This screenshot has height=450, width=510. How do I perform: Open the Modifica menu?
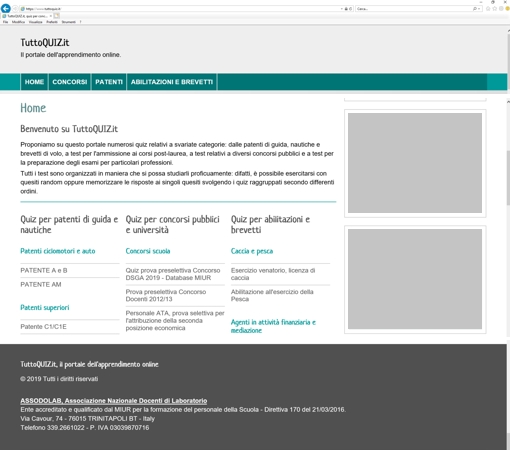(x=18, y=22)
